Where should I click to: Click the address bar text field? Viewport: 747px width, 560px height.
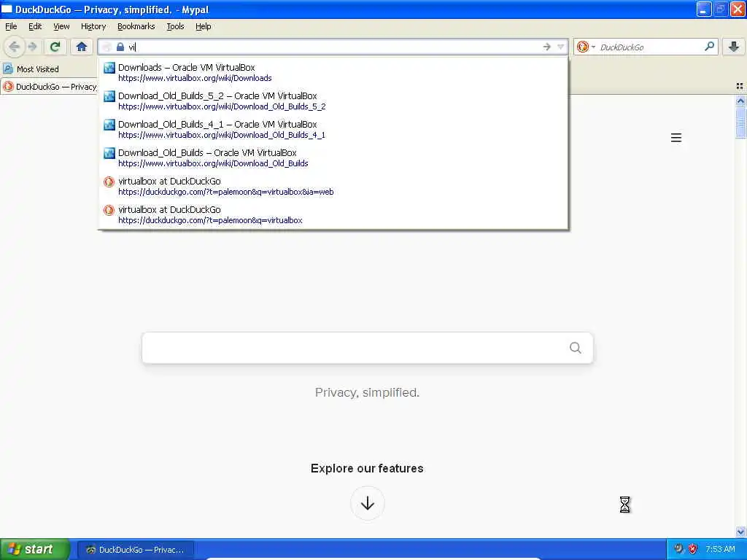tap(333, 47)
